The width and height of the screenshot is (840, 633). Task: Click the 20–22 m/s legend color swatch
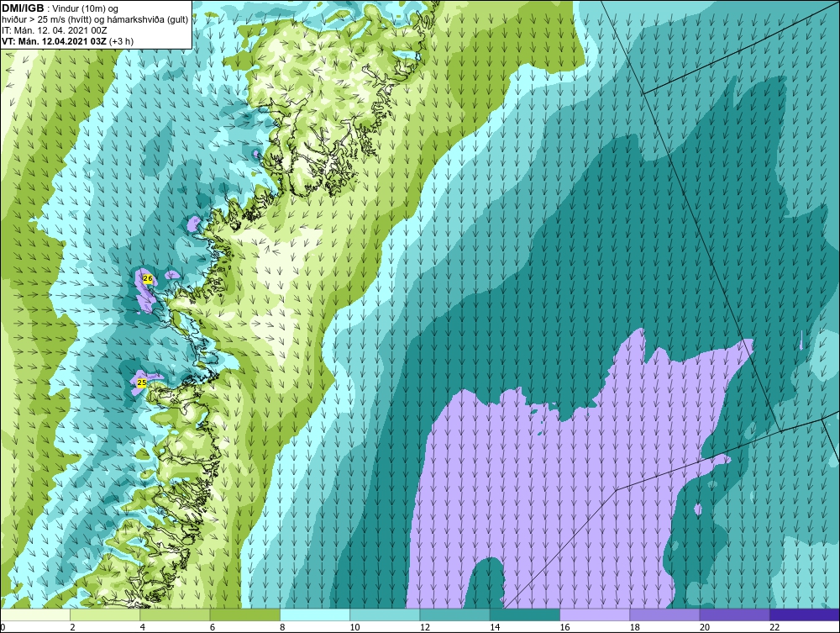tap(734, 615)
